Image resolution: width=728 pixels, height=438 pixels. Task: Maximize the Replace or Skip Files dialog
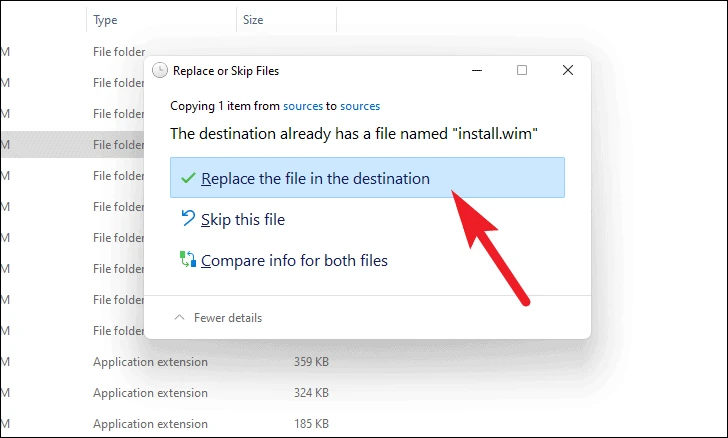point(521,71)
